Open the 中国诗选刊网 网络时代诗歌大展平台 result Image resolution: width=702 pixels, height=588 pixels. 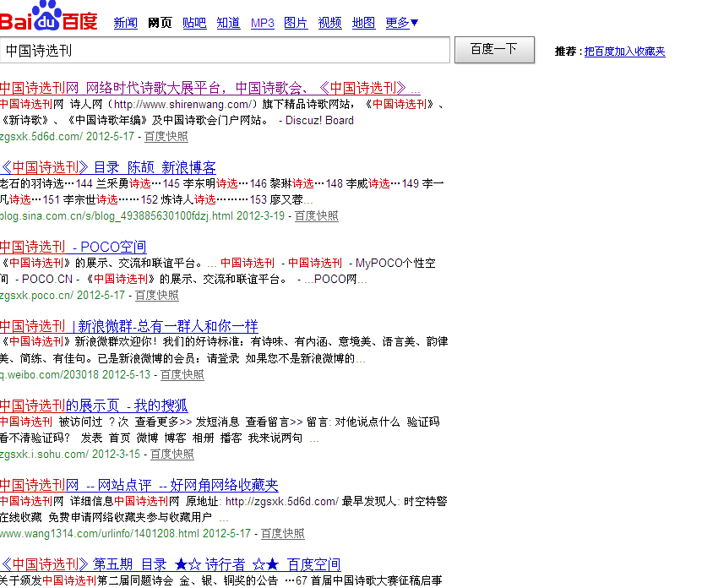pyautogui.click(x=210, y=88)
